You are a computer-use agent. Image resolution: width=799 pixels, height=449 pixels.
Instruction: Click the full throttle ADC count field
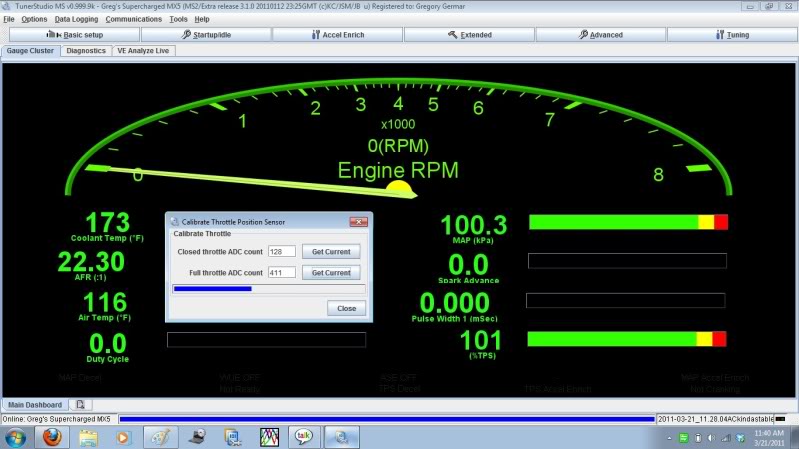(x=282, y=272)
